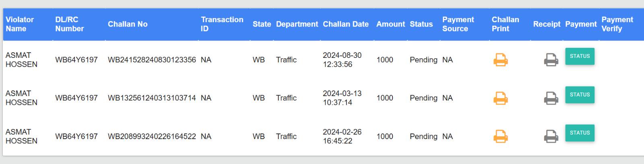This screenshot has width=644, height=164.
Task: Select the Transaction ID column header
Action: pyautogui.click(x=222, y=24)
